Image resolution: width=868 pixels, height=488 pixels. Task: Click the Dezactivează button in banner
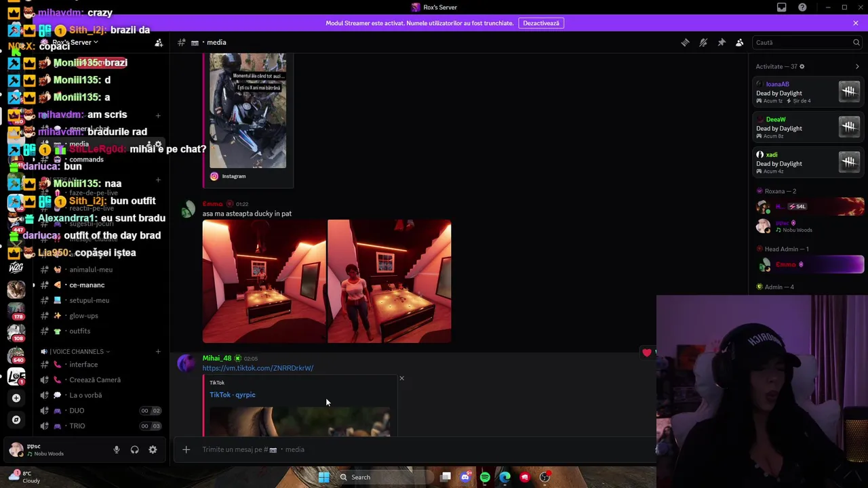pos(541,23)
